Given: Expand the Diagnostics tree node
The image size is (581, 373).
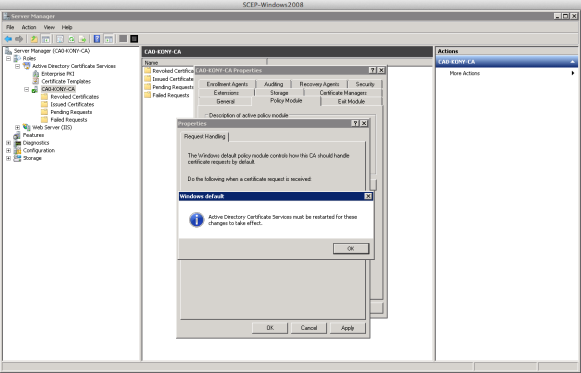Looking at the screenshot, I should [8, 143].
